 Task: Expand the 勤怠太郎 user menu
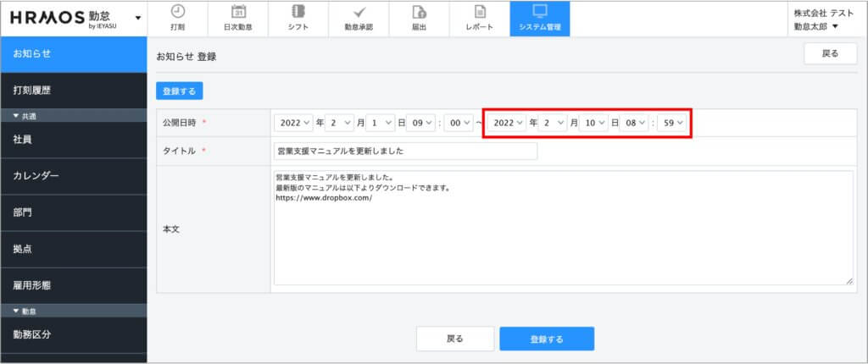coord(817,26)
